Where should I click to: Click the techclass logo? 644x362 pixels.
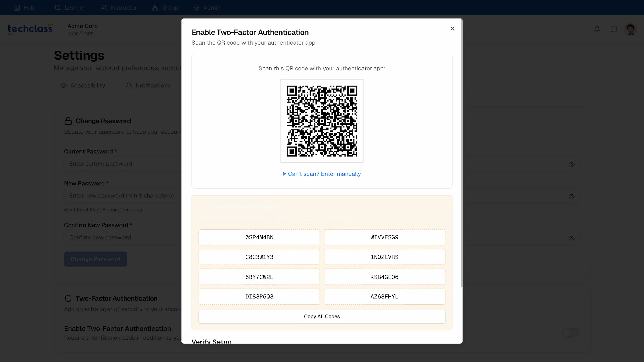coord(30,29)
